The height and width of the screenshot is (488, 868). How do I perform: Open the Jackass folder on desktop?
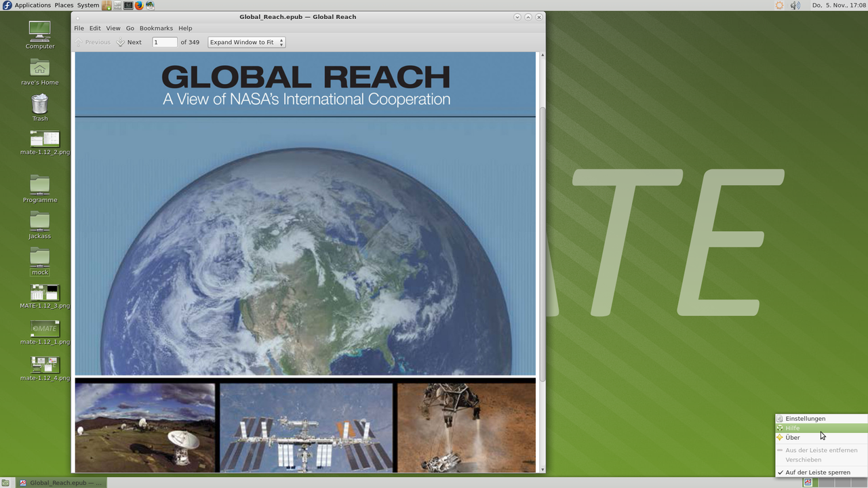(40, 222)
